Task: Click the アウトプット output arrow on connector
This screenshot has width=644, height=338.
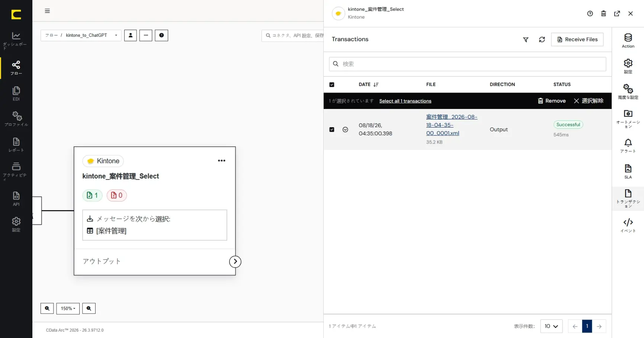Action: 235,261
